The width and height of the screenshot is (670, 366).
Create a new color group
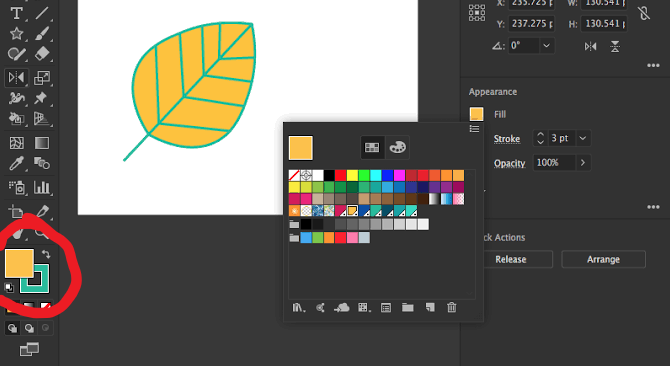408,307
